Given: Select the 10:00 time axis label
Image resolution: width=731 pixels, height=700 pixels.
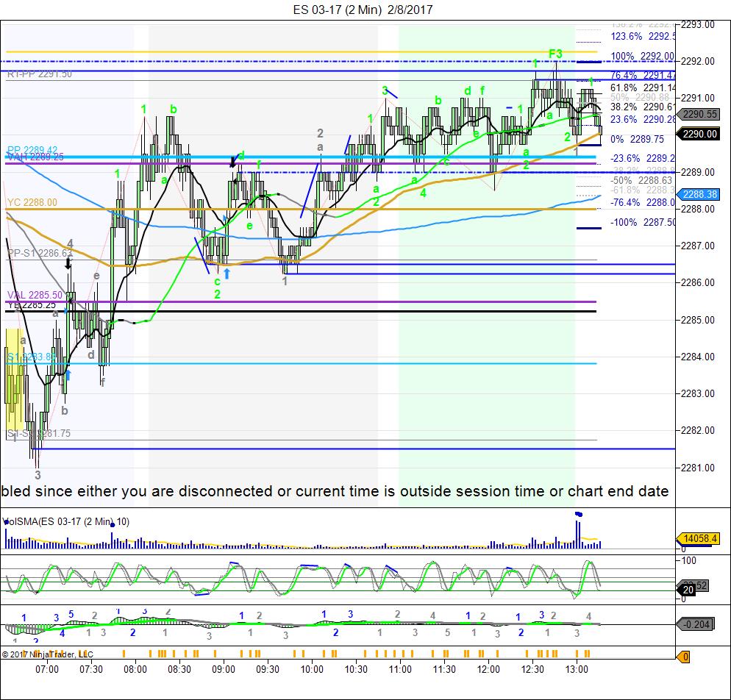Looking at the screenshot, I should click(312, 670).
